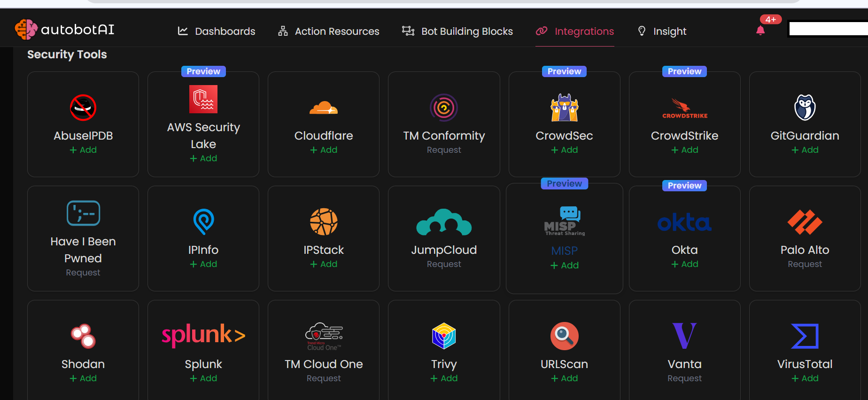
Task: Add the Cloudflare integration
Action: (324, 150)
